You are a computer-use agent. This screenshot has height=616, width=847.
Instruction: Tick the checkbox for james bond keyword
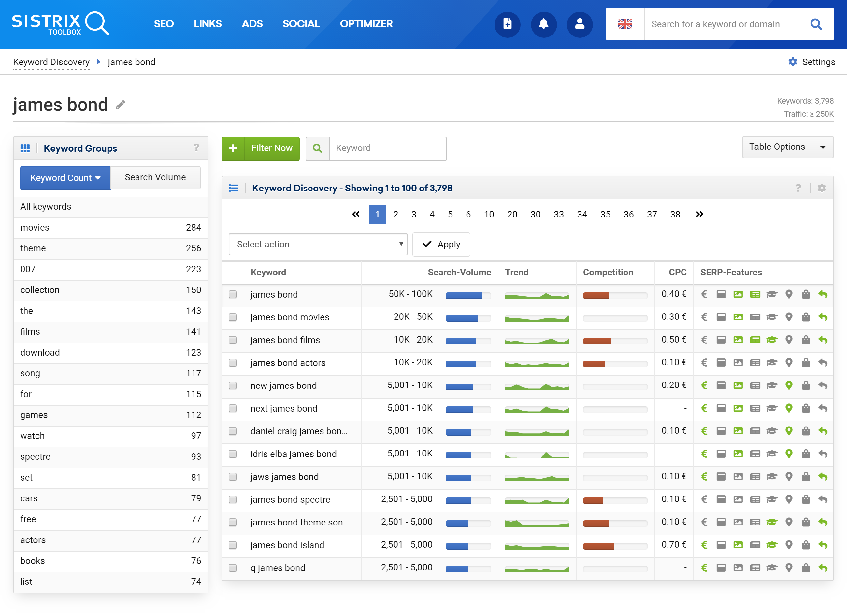(233, 294)
